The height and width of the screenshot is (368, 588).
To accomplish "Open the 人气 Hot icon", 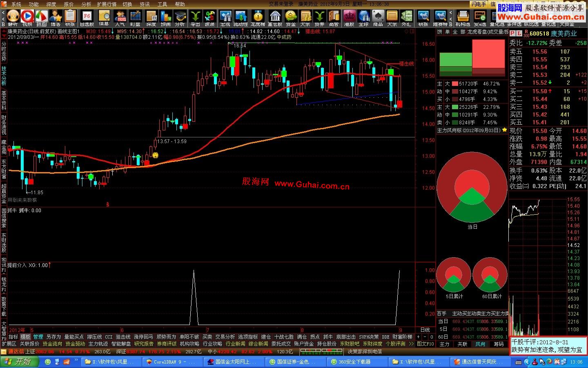I will tap(120, 18).
